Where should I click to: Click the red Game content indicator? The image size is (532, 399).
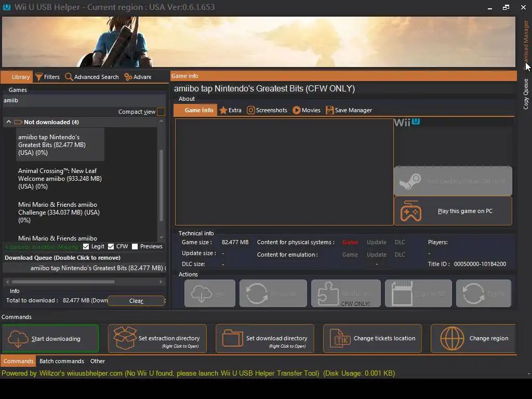click(x=350, y=242)
